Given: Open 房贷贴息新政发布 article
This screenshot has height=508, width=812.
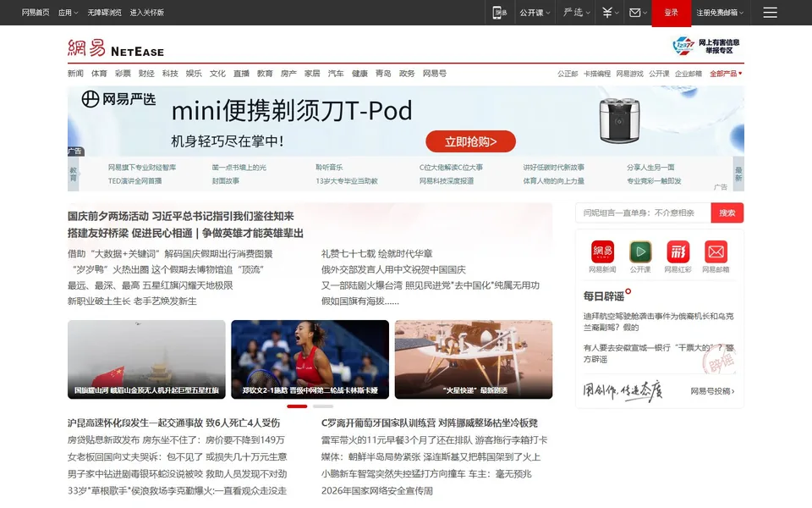Looking at the screenshot, I should tap(176, 439).
